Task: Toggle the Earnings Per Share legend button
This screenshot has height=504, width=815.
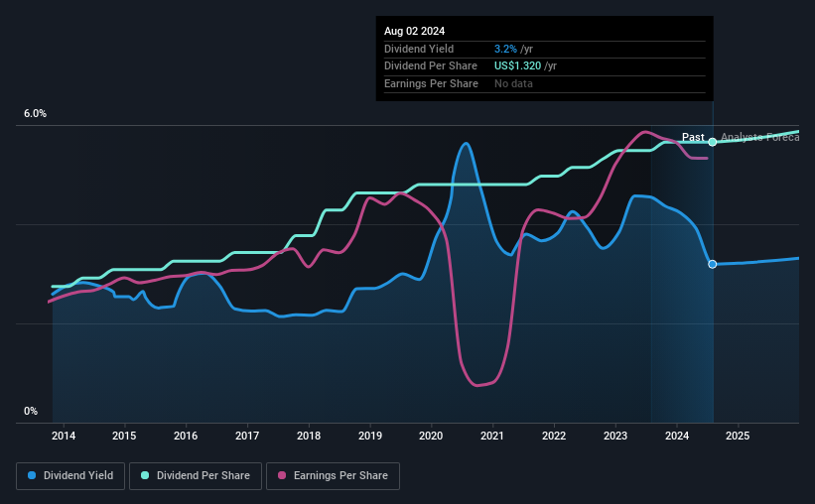Action: click(333, 476)
